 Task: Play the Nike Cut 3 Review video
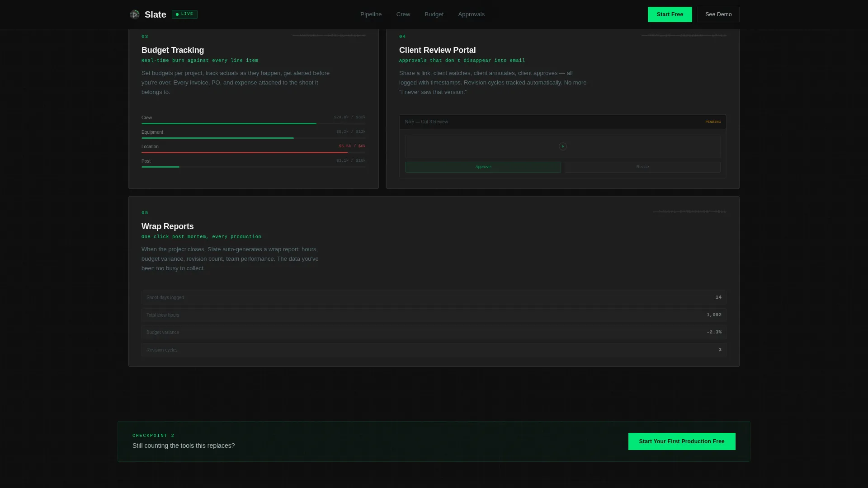point(562,146)
